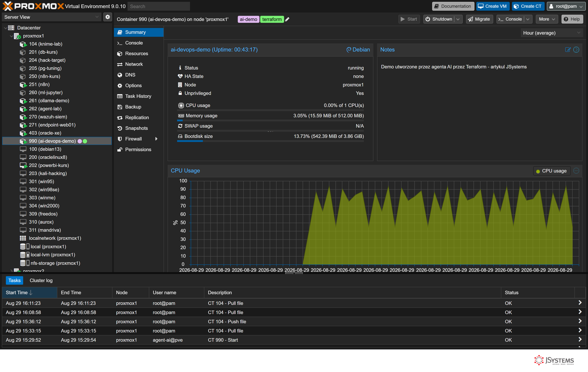Click the Bootdisk size usage bar

click(270, 141)
